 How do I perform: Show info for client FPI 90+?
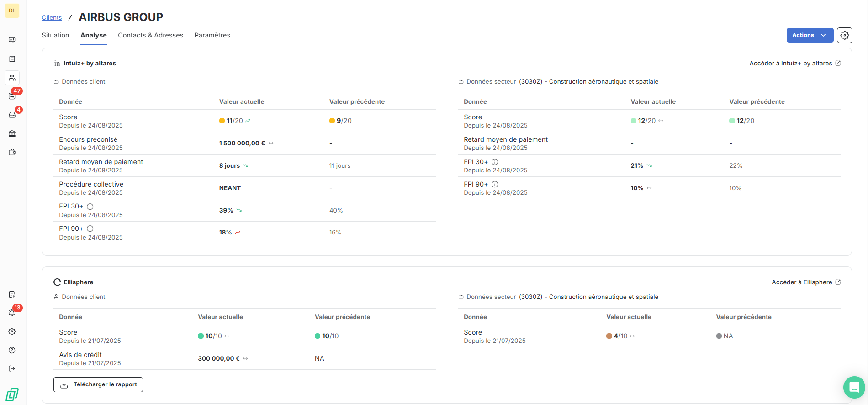coord(90,229)
